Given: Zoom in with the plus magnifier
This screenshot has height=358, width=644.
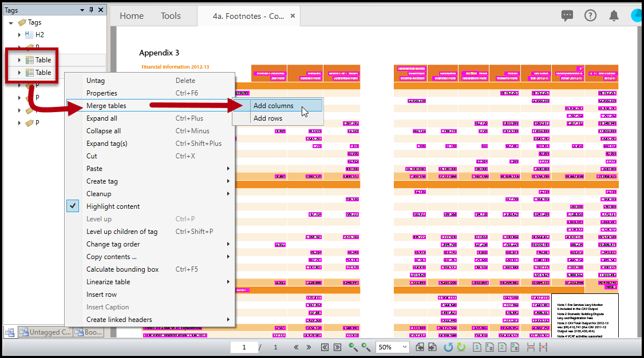Looking at the screenshot, I should [366, 347].
